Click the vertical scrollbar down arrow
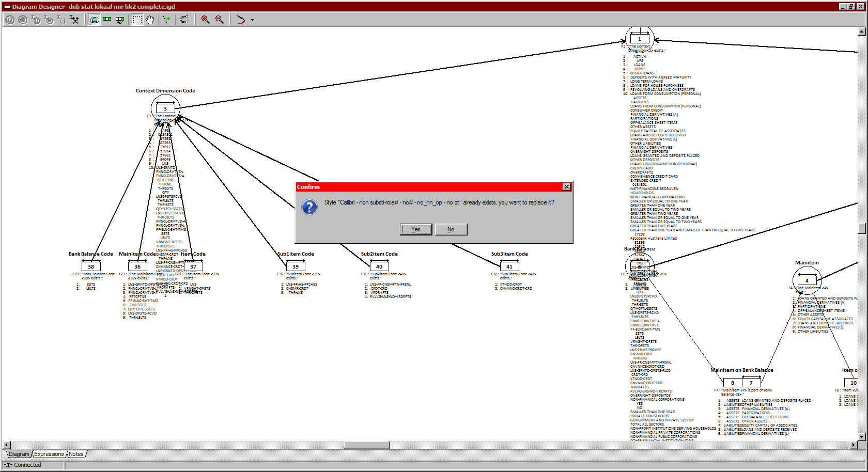 tap(861, 436)
